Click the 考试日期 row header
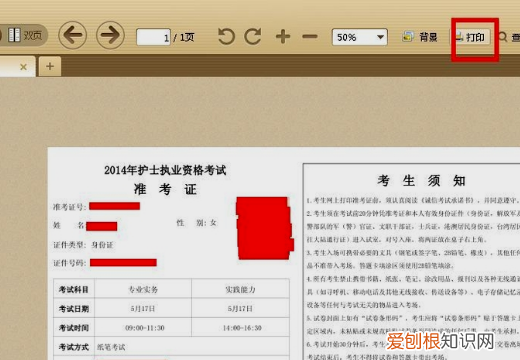520x360 pixels. click(74, 309)
